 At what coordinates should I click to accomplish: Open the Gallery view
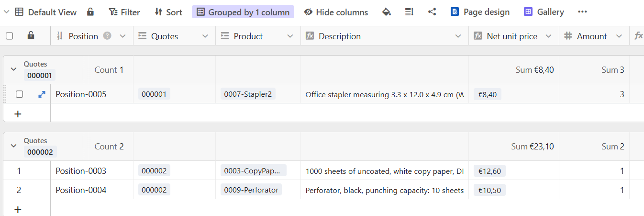point(544,12)
